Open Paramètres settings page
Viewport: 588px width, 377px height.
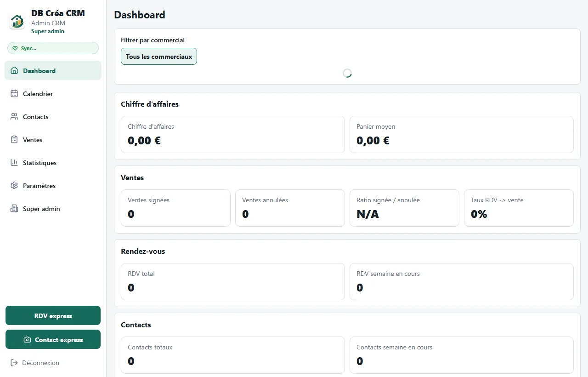(53, 185)
